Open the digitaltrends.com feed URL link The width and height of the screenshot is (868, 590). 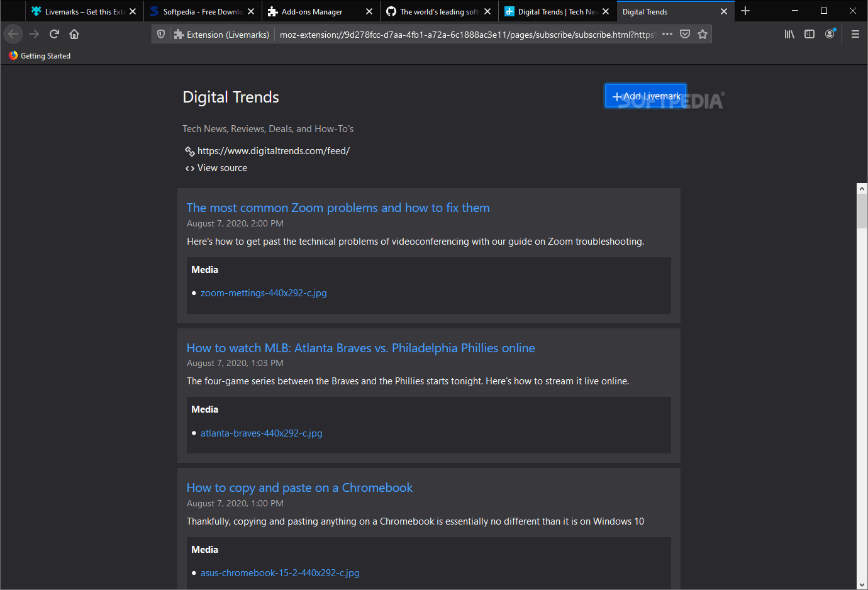[x=274, y=151]
